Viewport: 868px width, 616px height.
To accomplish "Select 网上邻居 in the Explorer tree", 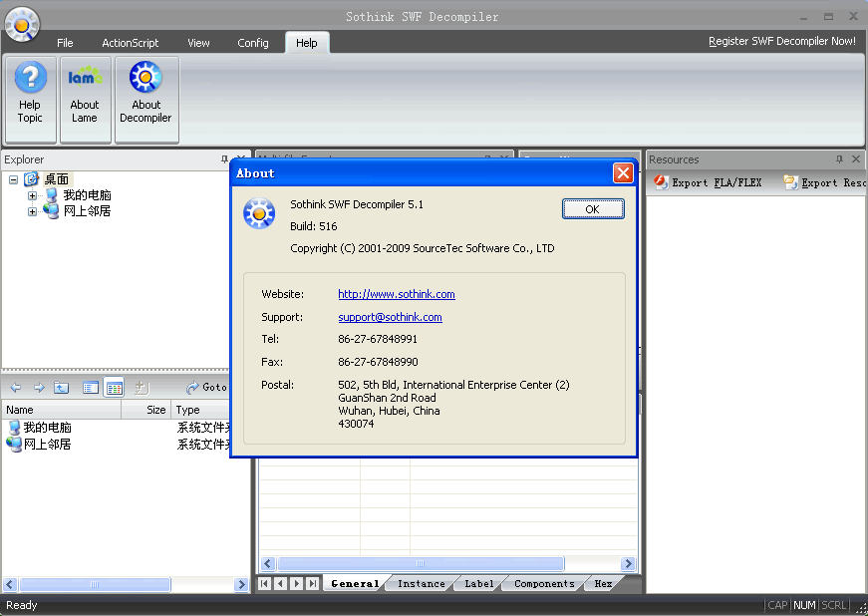I will coord(87,211).
